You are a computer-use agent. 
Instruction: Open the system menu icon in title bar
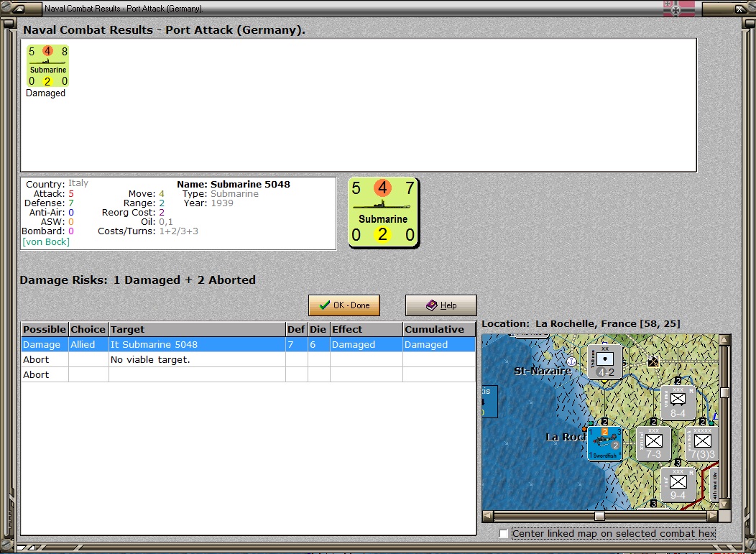tap(19, 8)
